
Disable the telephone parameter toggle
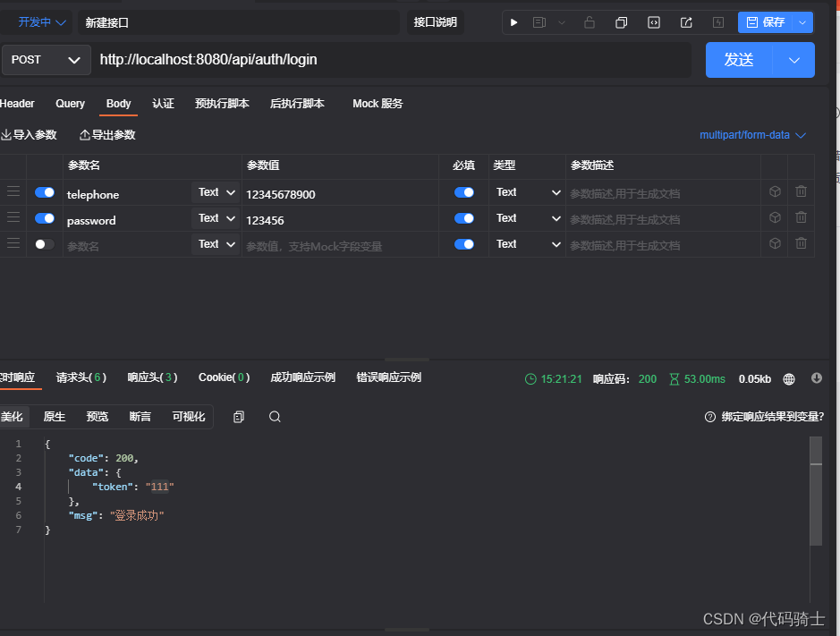click(44, 191)
